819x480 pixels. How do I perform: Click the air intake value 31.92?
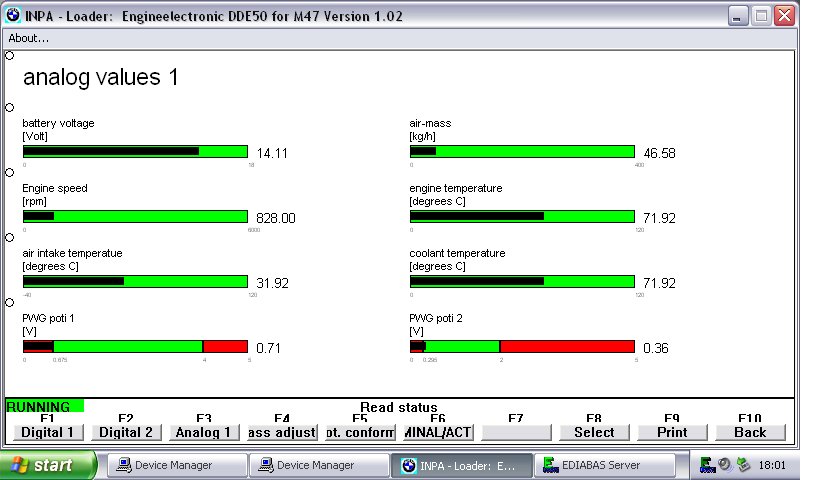272,283
